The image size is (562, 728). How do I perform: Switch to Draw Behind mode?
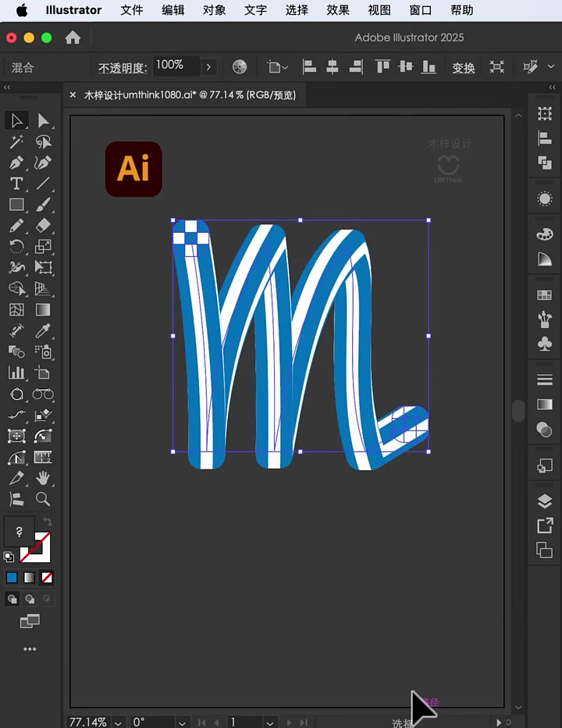point(30,599)
